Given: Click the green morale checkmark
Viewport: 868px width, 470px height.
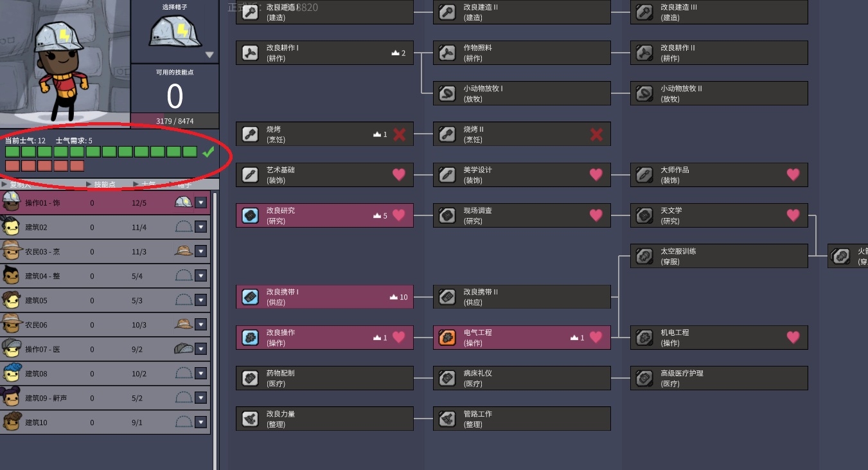Looking at the screenshot, I should [208, 152].
